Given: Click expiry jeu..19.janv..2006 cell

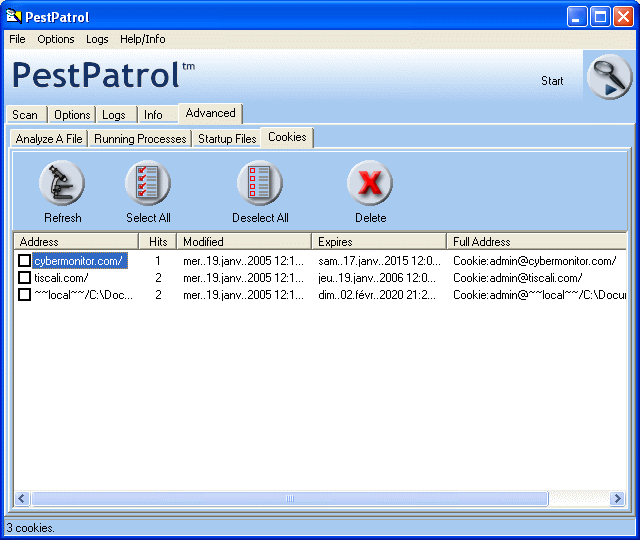Looking at the screenshot, I should click(x=377, y=278).
